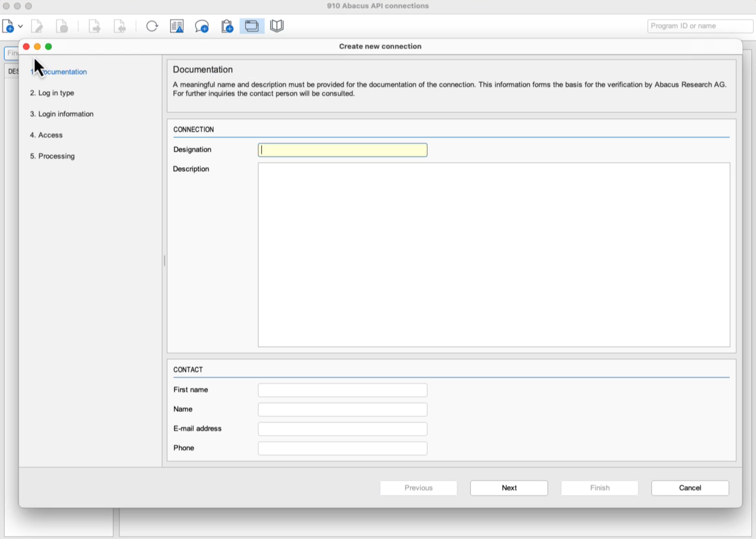Click clipboard with plus icon
Viewport: 756px width, 539px height.
(x=227, y=26)
